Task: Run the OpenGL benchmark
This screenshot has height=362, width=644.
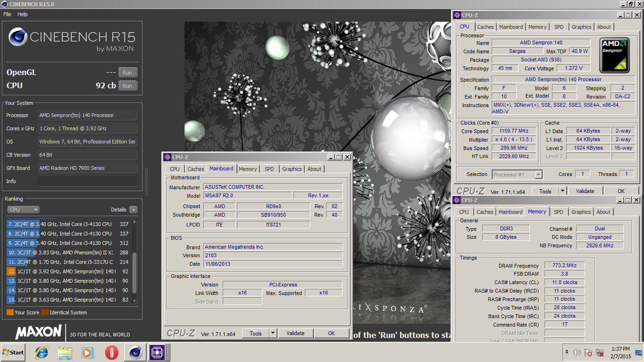Action: point(127,73)
